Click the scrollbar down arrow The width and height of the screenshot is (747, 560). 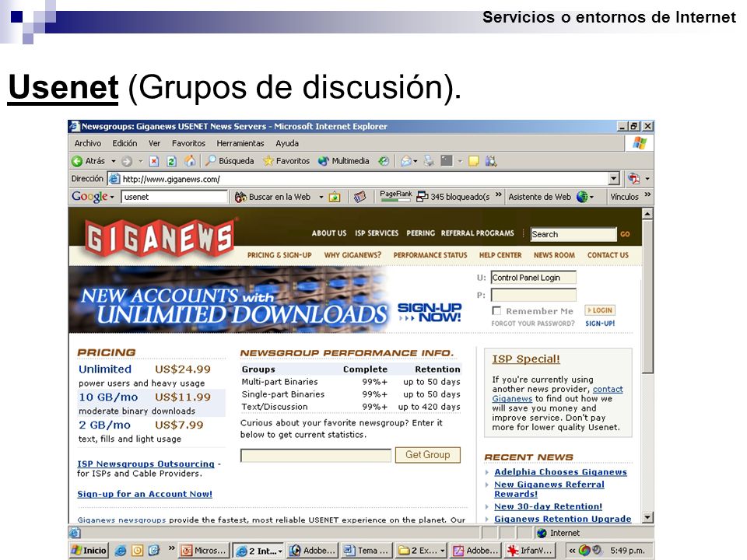click(x=647, y=518)
